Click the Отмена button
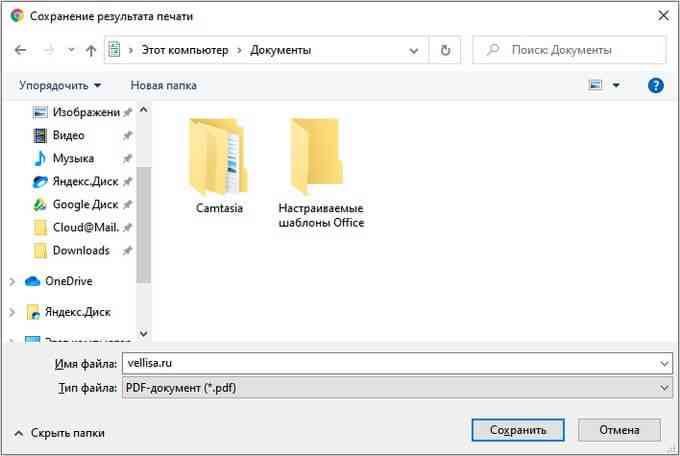This screenshot has height=456, width=680. (619, 430)
